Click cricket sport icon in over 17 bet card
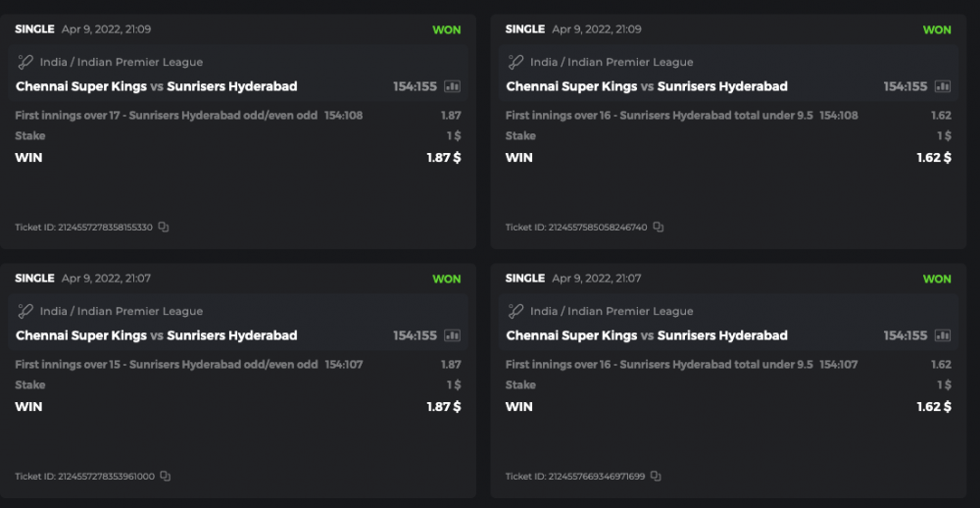The height and width of the screenshot is (508, 980). [x=25, y=62]
